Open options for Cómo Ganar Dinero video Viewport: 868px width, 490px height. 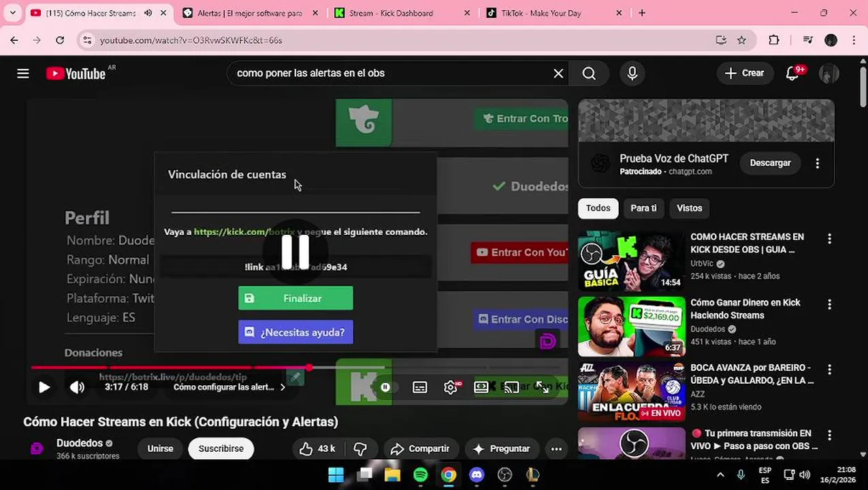pyautogui.click(x=829, y=304)
